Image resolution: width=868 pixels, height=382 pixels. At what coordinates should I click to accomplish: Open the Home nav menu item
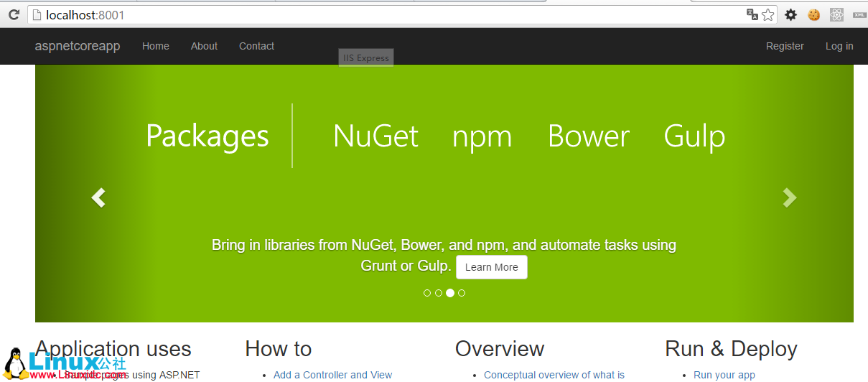(x=156, y=46)
